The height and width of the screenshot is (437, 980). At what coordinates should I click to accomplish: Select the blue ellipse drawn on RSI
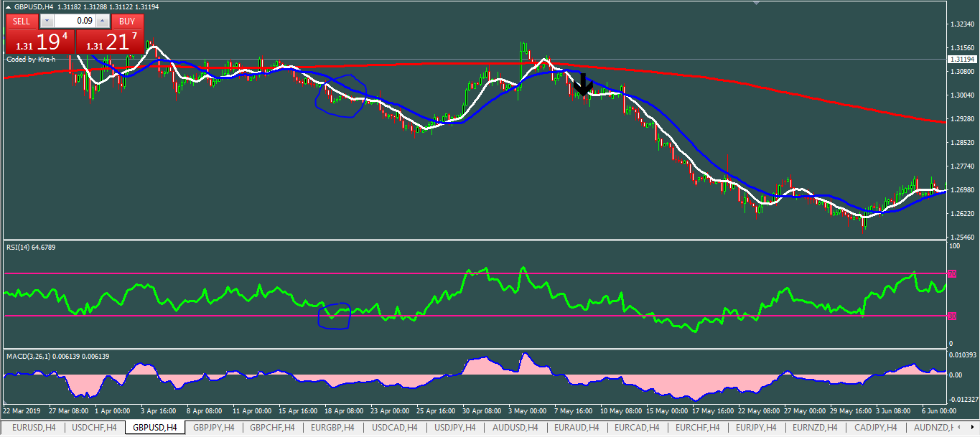click(334, 316)
